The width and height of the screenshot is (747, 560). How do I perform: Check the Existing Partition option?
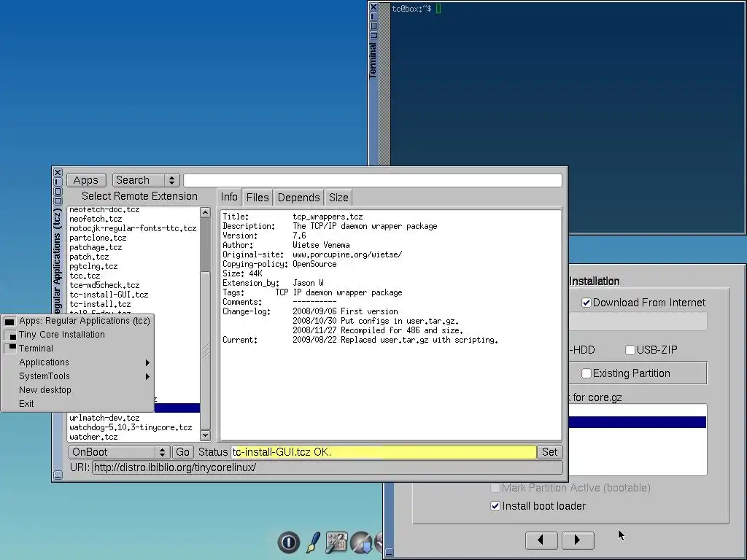coord(587,373)
